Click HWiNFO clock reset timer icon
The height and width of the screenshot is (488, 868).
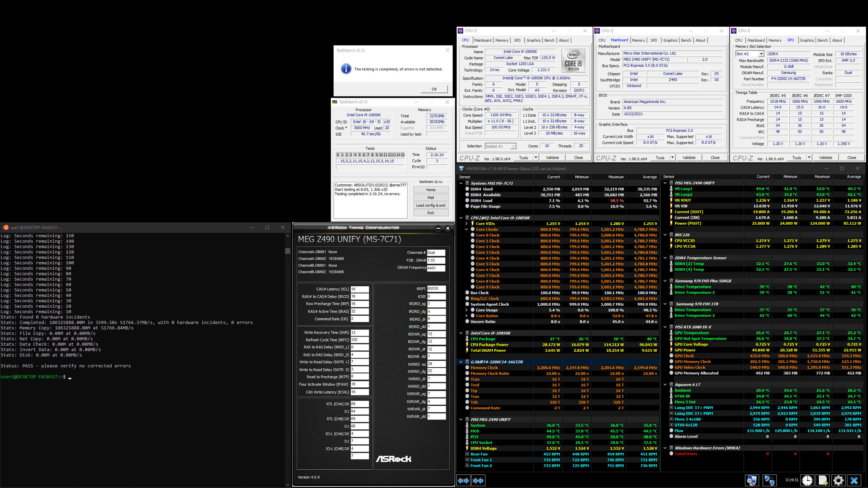click(x=807, y=480)
